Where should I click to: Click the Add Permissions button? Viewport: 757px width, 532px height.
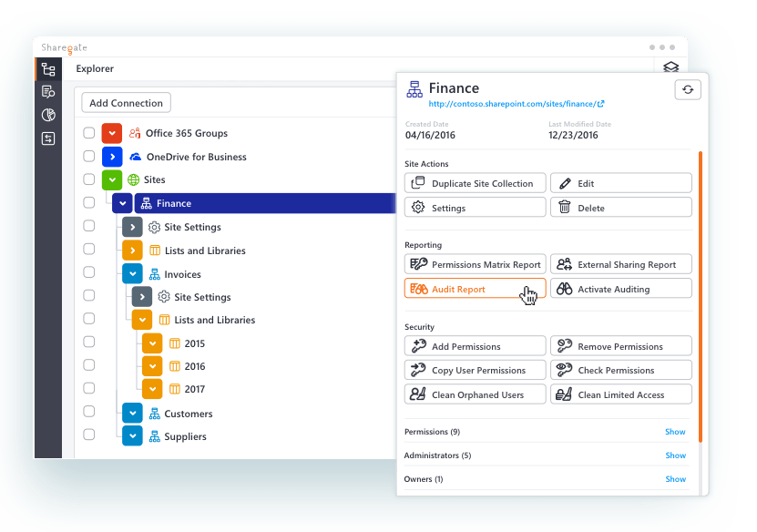click(475, 346)
